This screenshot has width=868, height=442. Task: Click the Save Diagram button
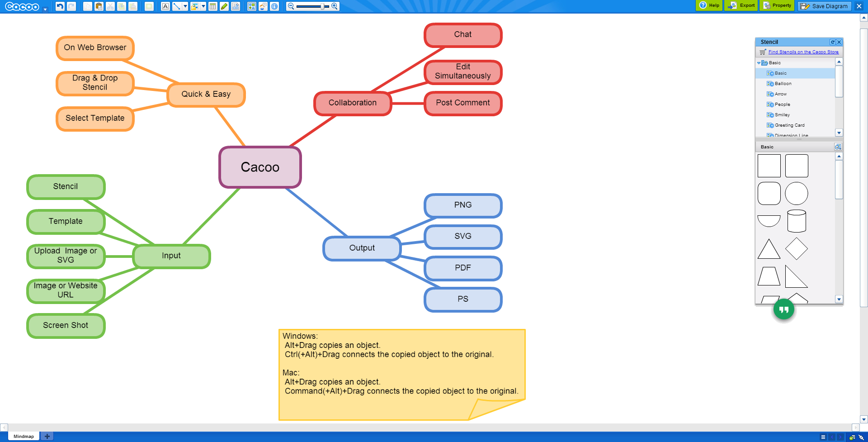click(824, 6)
